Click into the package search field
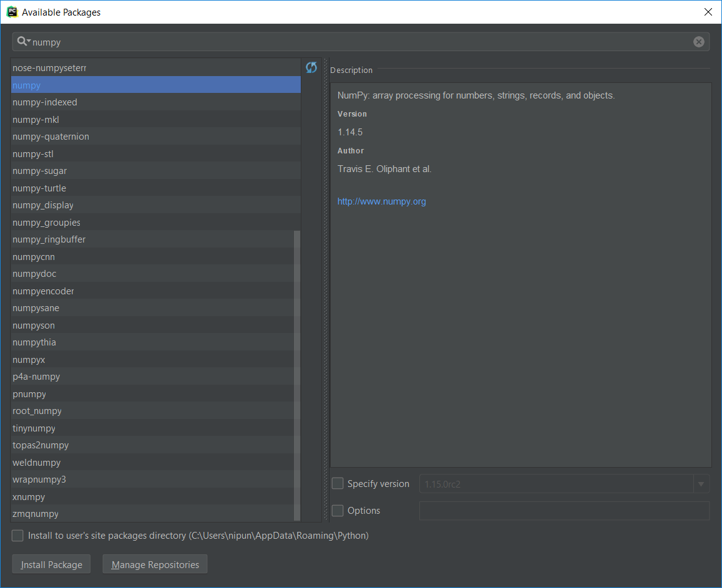The width and height of the screenshot is (722, 588). 361,42
